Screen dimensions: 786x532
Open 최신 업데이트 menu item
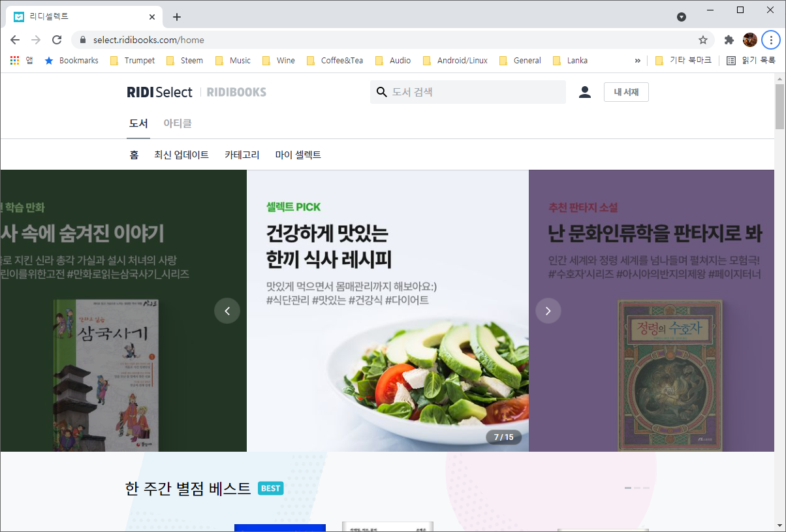[x=181, y=155]
